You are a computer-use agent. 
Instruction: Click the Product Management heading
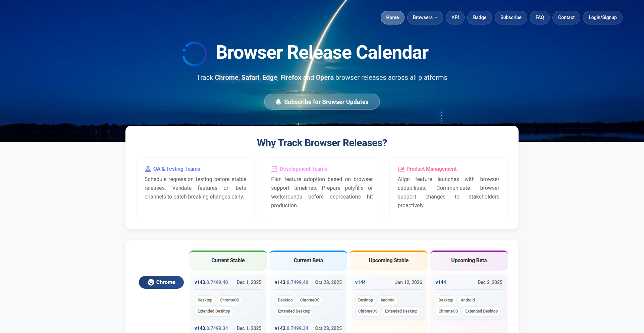click(x=432, y=169)
